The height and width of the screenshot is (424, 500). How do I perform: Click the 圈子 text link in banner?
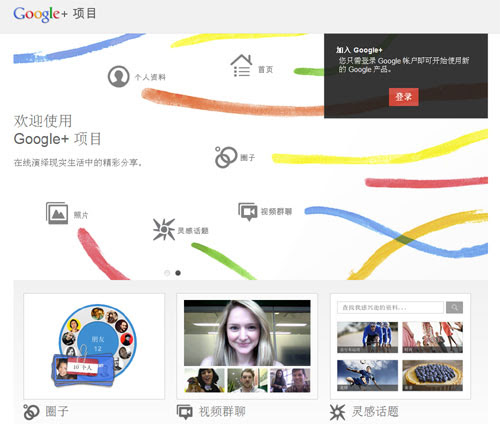click(248, 157)
